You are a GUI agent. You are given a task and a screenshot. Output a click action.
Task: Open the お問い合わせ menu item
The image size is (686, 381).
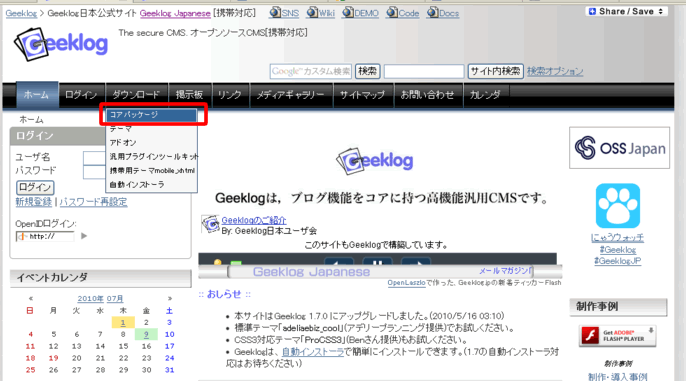(427, 94)
